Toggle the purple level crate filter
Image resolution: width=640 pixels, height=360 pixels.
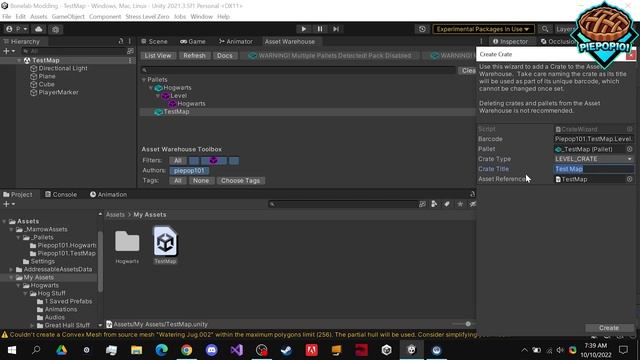pyautogui.click(x=213, y=160)
